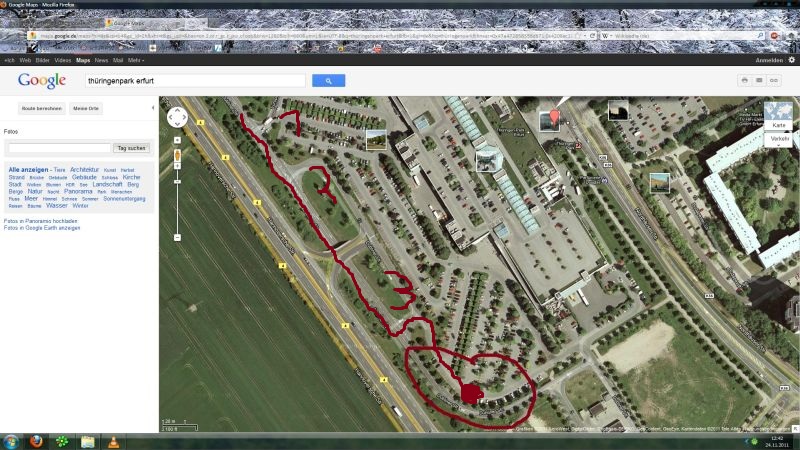800x450 pixels.
Task: Open the Google settings gear
Action: tap(792, 60)
